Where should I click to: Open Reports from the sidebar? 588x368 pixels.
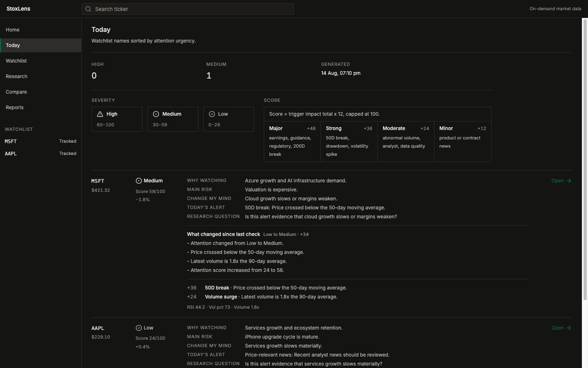pyautogui.click(x=41, y=108)
